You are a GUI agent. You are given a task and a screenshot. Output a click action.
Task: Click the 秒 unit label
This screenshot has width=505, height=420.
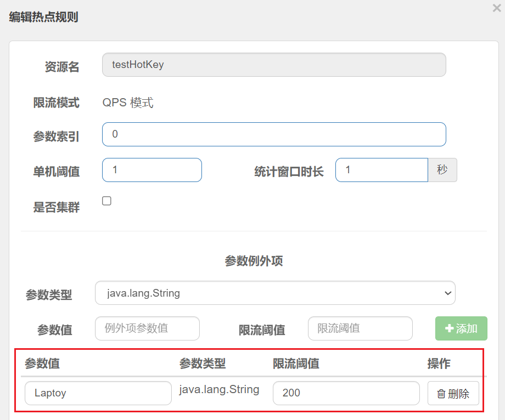pyautogui.click(x=442, y=170)
